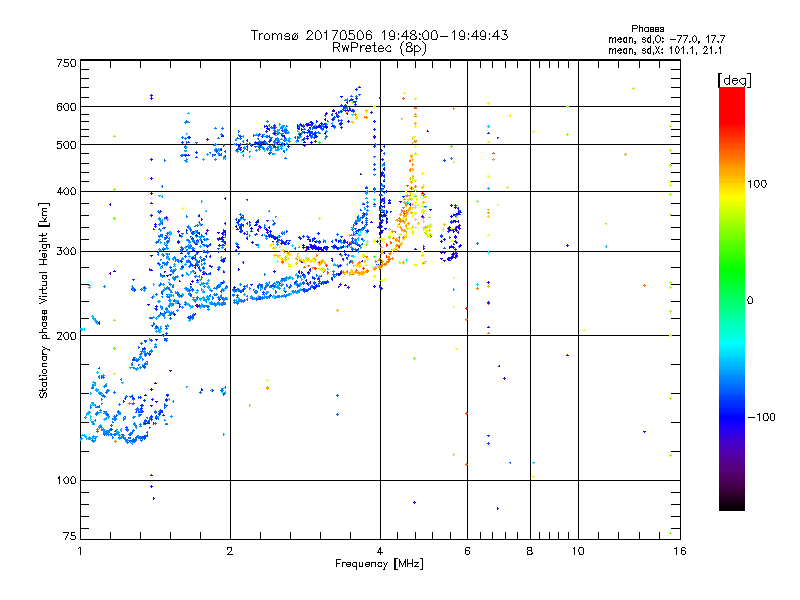Click the x-axis tick label '16'
This screenshot has width=800, height=600.
pos(680,551)
